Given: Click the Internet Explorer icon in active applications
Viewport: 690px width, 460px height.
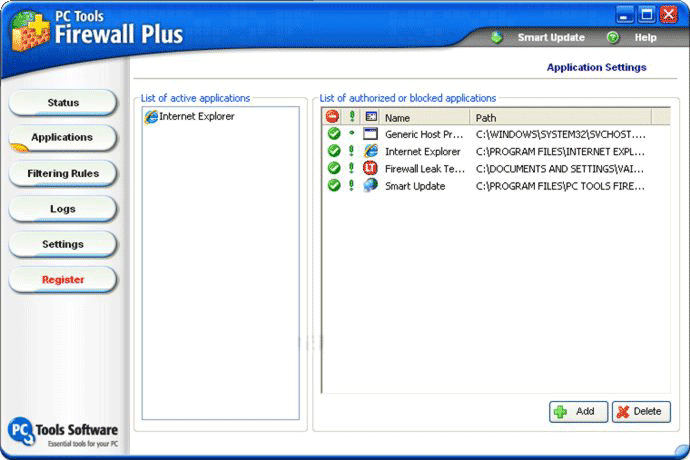Looking at the screenshot, I should tap(151, 117).
